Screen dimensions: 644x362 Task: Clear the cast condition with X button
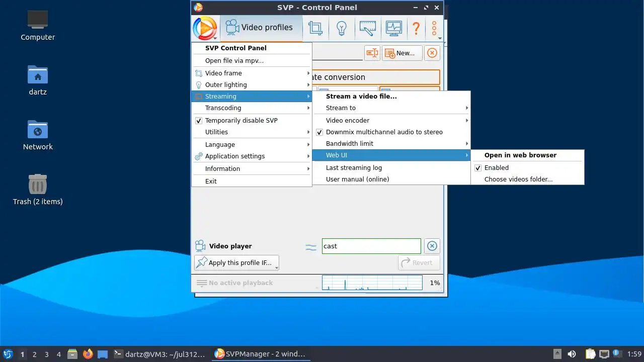432,246
